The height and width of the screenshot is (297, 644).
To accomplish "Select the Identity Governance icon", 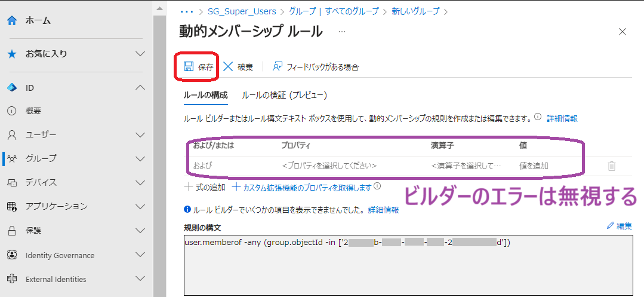I will [x=12, y=255].
